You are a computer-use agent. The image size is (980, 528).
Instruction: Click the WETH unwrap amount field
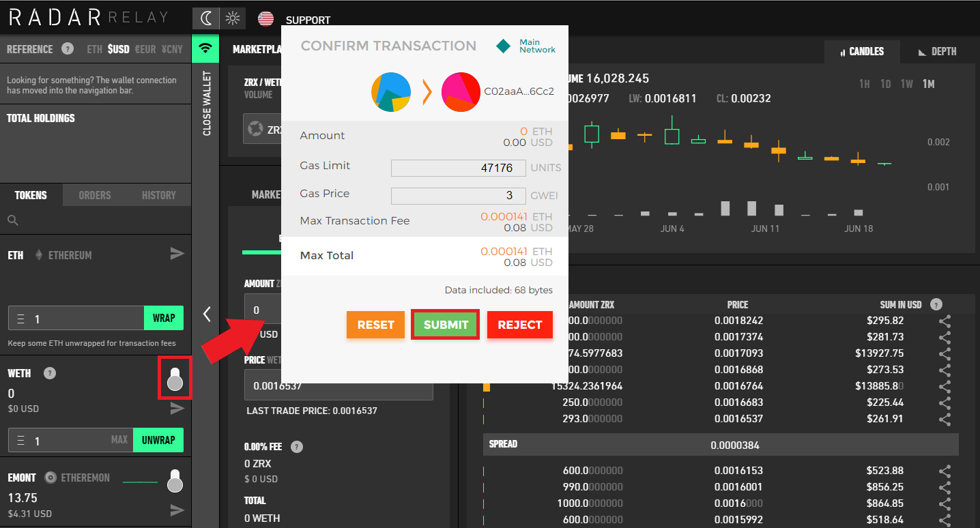point(71,440)
